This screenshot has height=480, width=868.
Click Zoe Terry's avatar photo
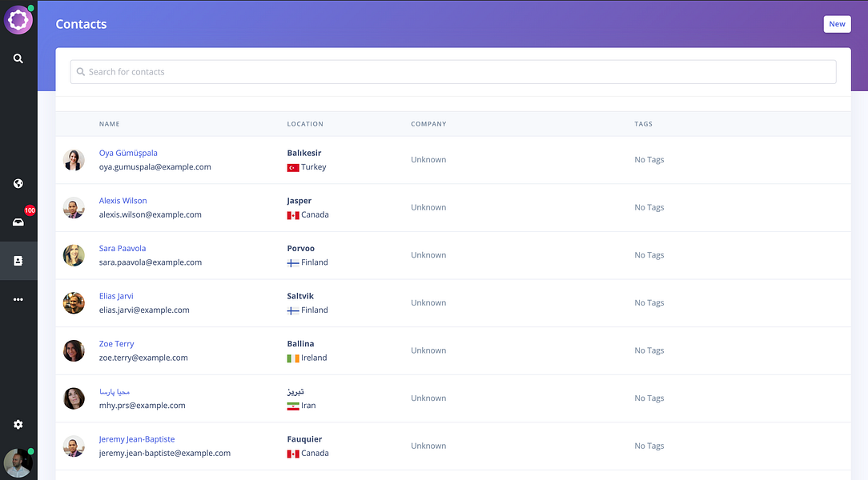74,350
